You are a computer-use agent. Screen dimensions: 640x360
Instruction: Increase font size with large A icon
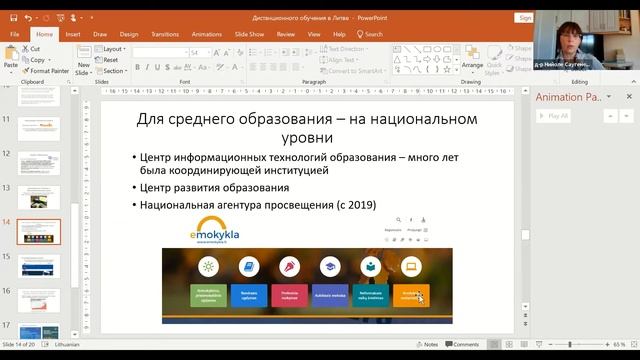tap(217, 53)
